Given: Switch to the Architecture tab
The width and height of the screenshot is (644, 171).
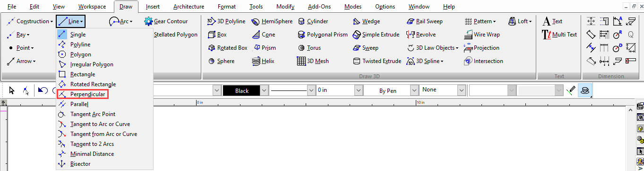Looking at the screenshot, I should (189, 7).
